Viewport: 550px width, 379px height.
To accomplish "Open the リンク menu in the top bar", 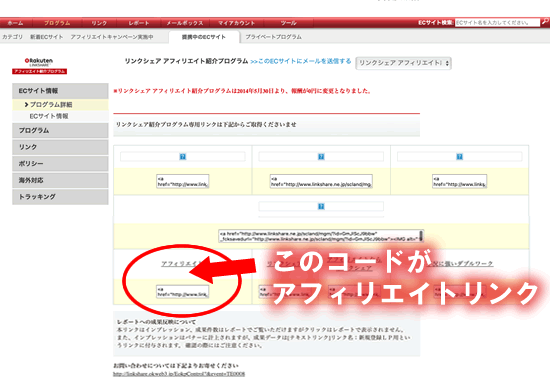I will [99, 23].
